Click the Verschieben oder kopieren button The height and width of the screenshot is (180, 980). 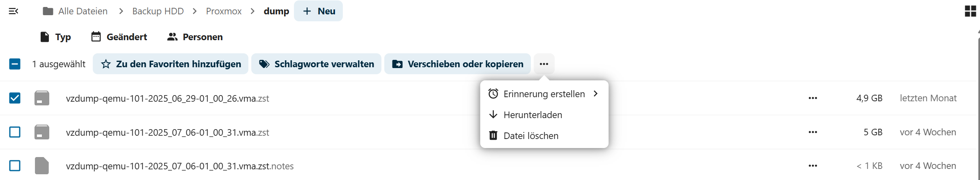click(x=457, y=64)
